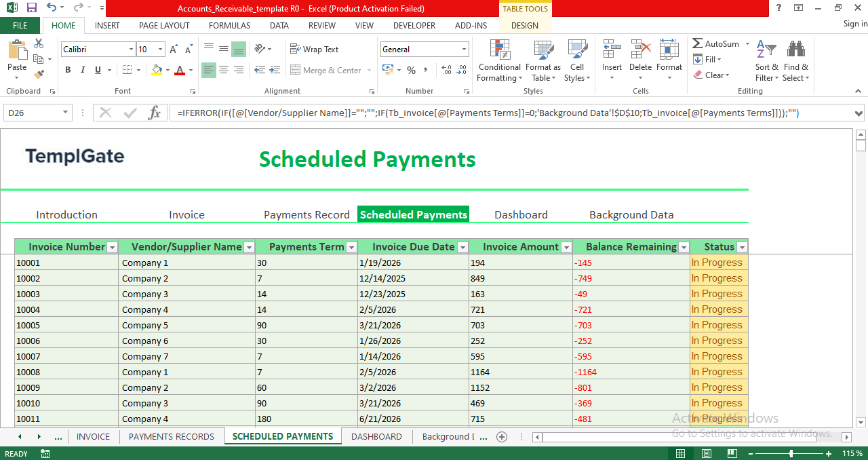
Task: Open the Borders icon in Font group
Action: coord(127,70)
